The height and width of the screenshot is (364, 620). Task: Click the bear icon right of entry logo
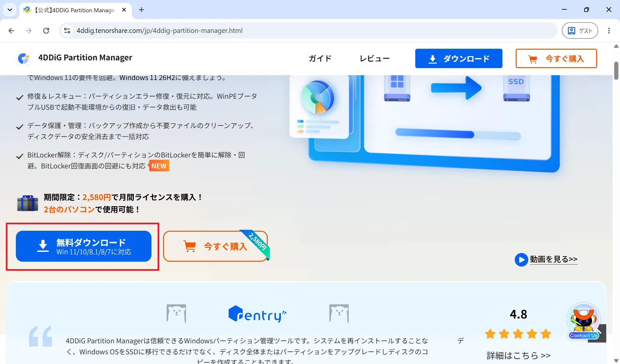pyautogui.click(x=339, y=314)
